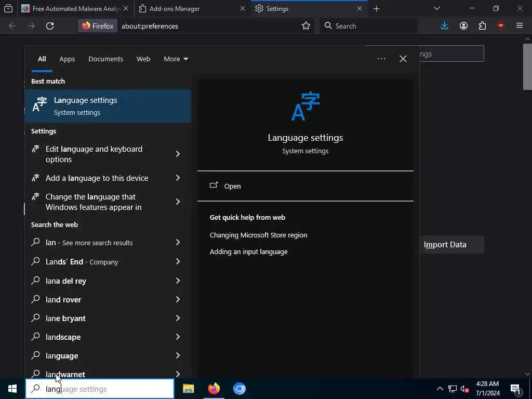This screenshot has width=532, height=399.
Task: Bookmark this page with the star icon
Action: (x=305, y=26)
